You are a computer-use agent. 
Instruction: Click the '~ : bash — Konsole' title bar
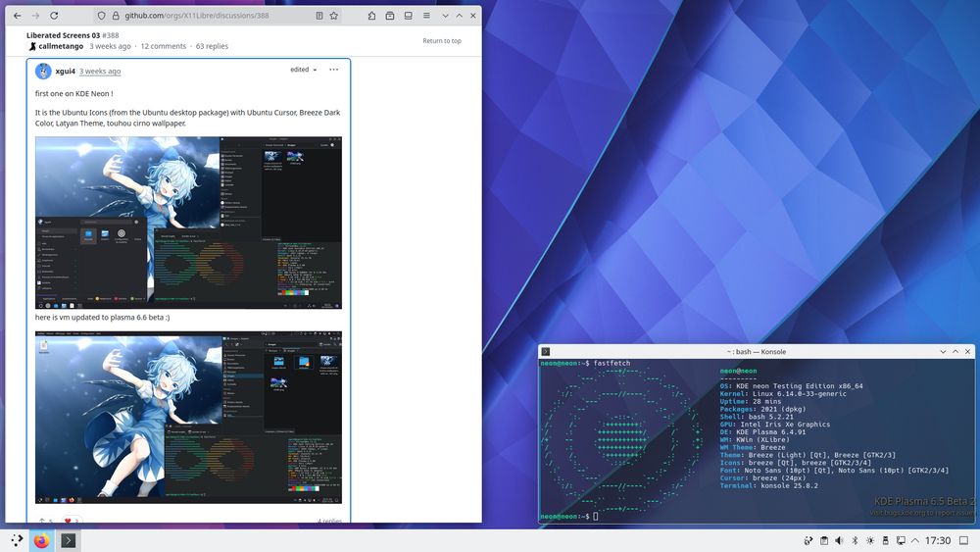757,351
